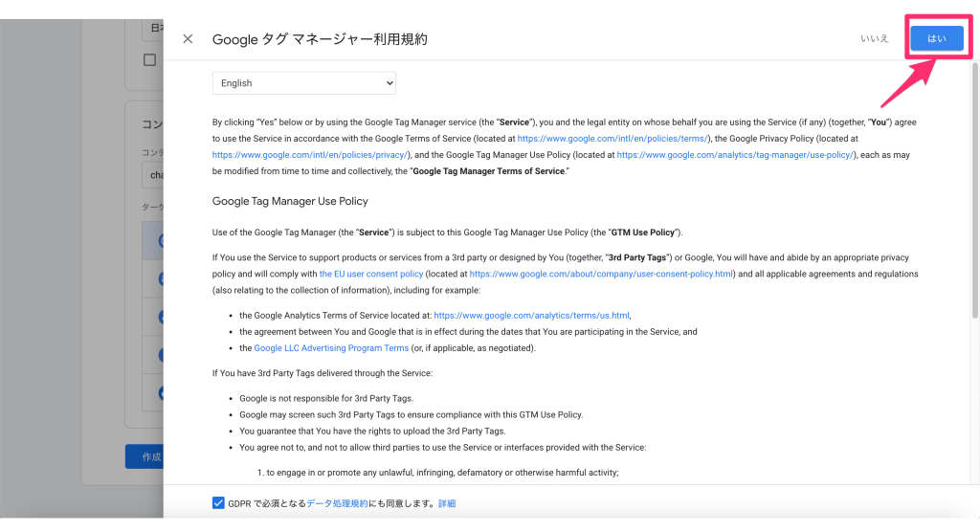The height and width of the screenshot is (532, 980).
Task: Open the English language dropdown
Action: click(x=303, y=83)
